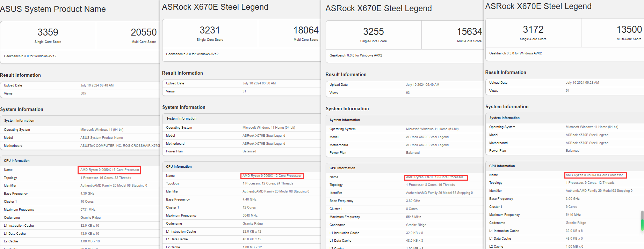Click L1 instruction cache value '32.0 KB x 6'
This screenshot has width=644, height=249.
click(574, 231)
